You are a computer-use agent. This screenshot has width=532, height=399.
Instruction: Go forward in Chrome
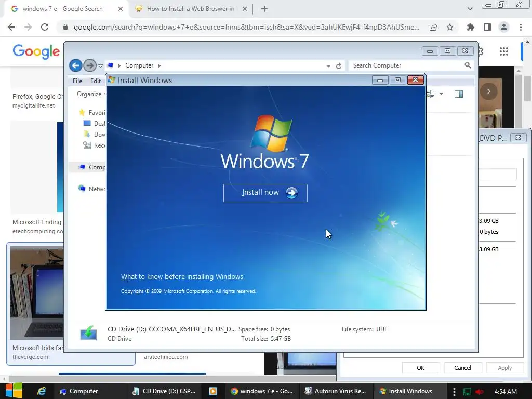[x=28, y=27]
